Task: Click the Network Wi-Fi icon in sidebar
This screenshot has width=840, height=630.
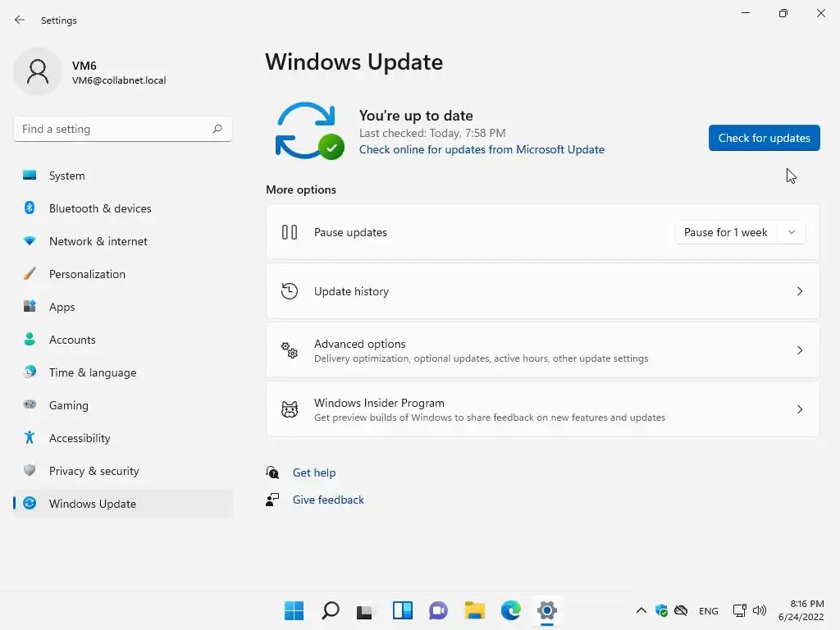Action: (30, 241)
